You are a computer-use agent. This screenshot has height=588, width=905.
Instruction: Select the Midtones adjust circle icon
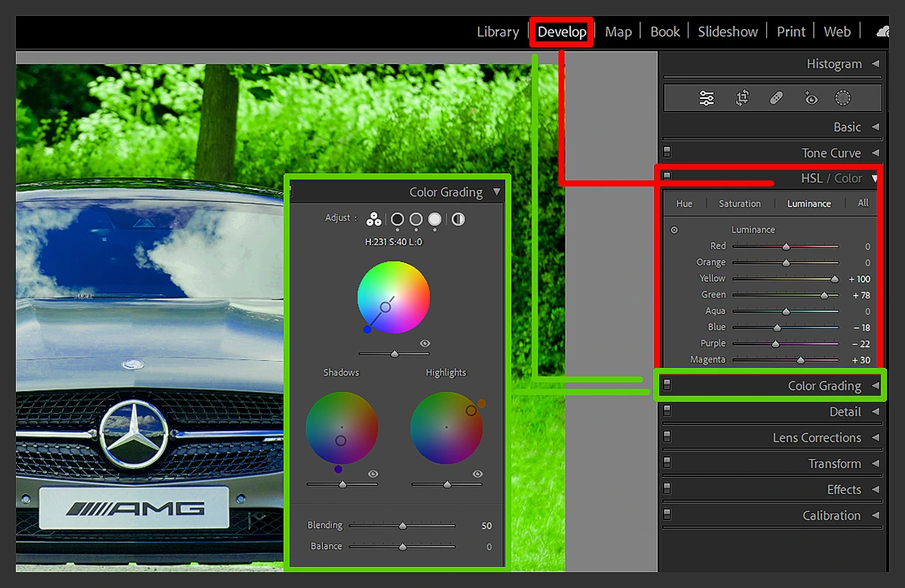pos(416,219)
